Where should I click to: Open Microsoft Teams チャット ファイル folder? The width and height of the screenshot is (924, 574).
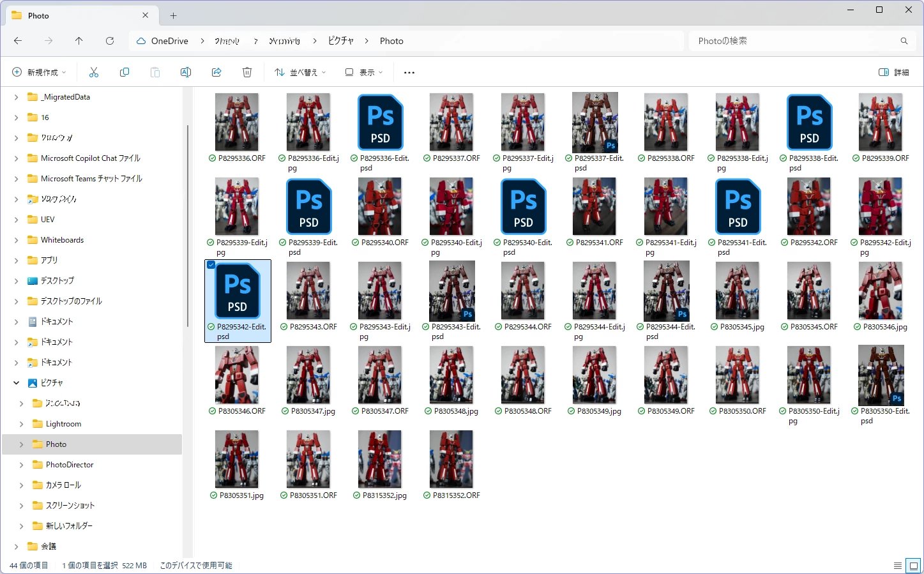(x=91, y=179)
